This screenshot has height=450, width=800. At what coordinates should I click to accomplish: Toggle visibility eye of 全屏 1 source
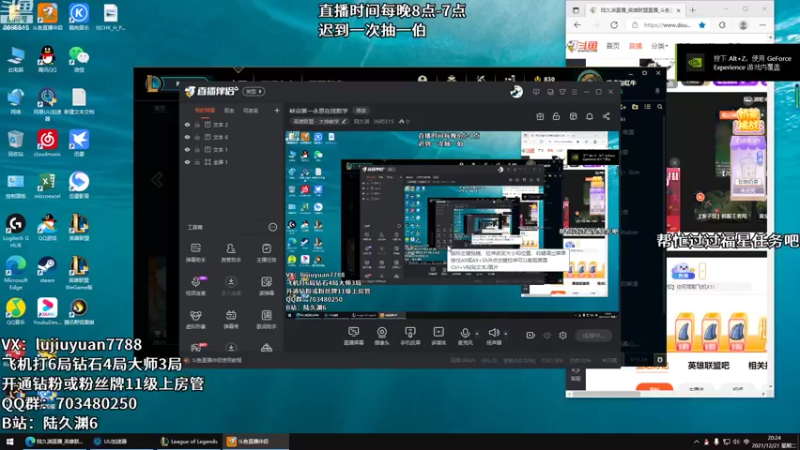[x=187, y=162]
